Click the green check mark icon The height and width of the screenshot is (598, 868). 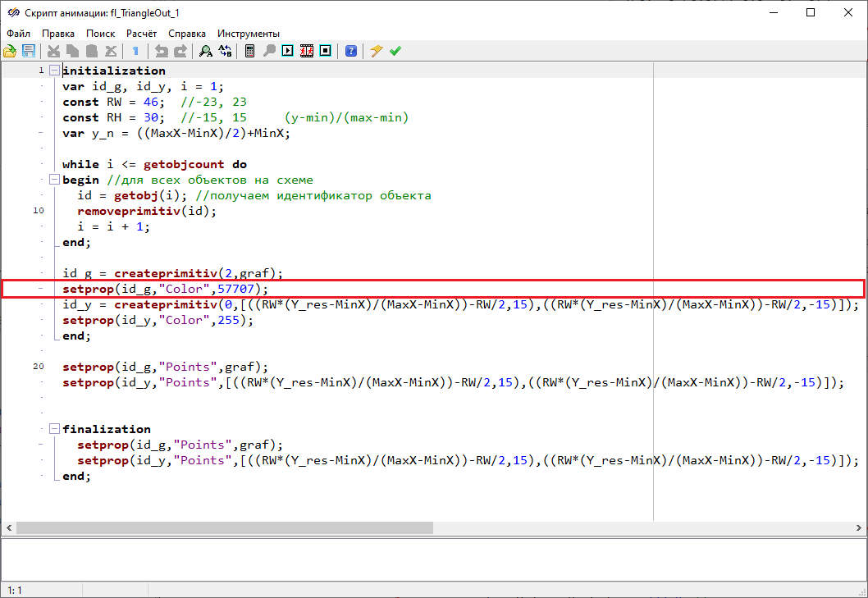click(x=395, y=51)
